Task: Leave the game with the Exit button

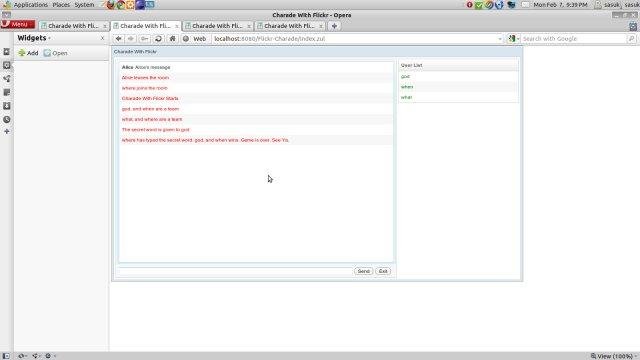Action: click(383, 271)
